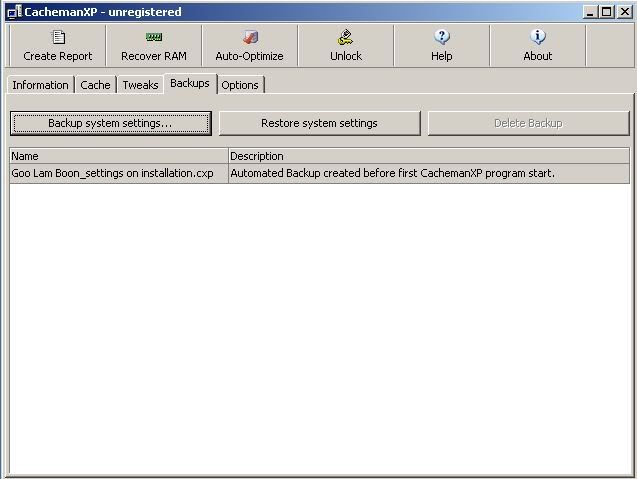Click the Automated Backup created description cell
Screen dimensions: 637x479
click(x=429, y=173)
